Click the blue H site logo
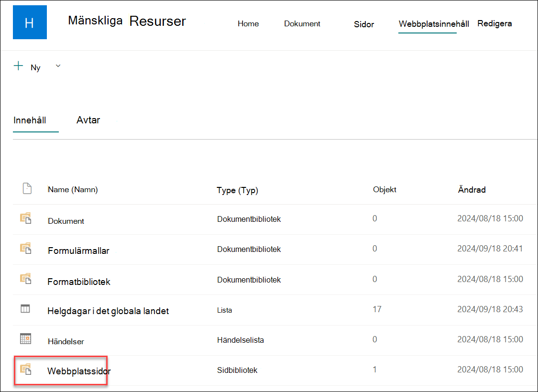 tap(30, 22)
